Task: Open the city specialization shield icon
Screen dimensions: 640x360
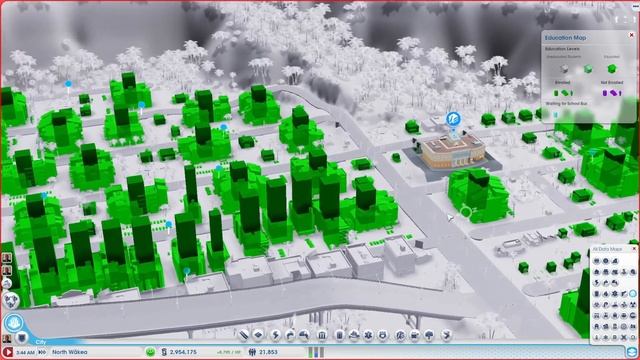Action: (22, 337)
